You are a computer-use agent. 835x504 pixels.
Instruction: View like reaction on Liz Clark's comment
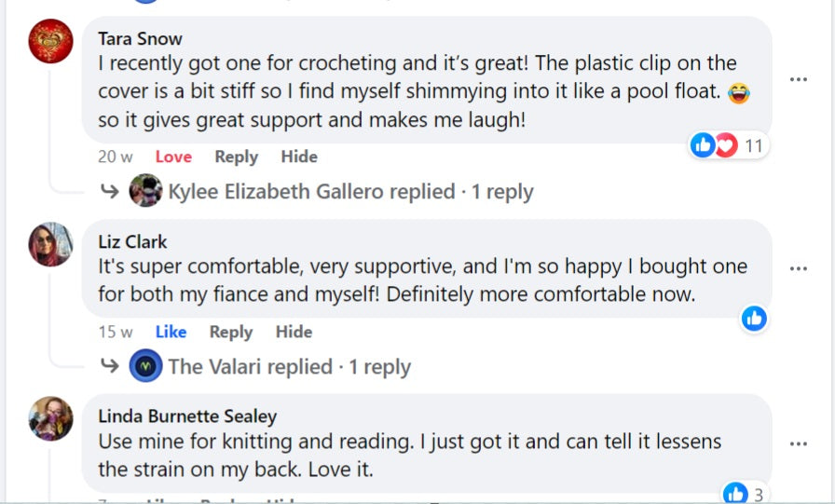click(x=754, y=319)
